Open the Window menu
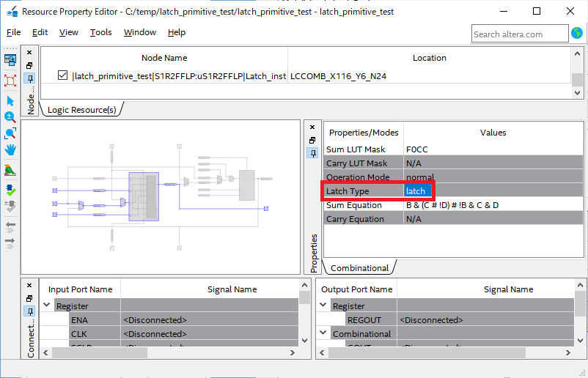Viewport: 588px width, 378px height. pyautogui.click(x=139, y=32)
